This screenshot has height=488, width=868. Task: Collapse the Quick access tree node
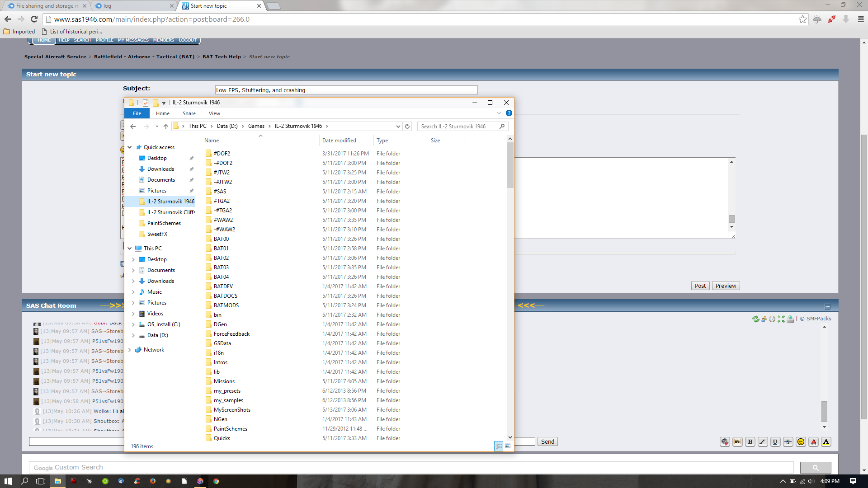[130, 147]
